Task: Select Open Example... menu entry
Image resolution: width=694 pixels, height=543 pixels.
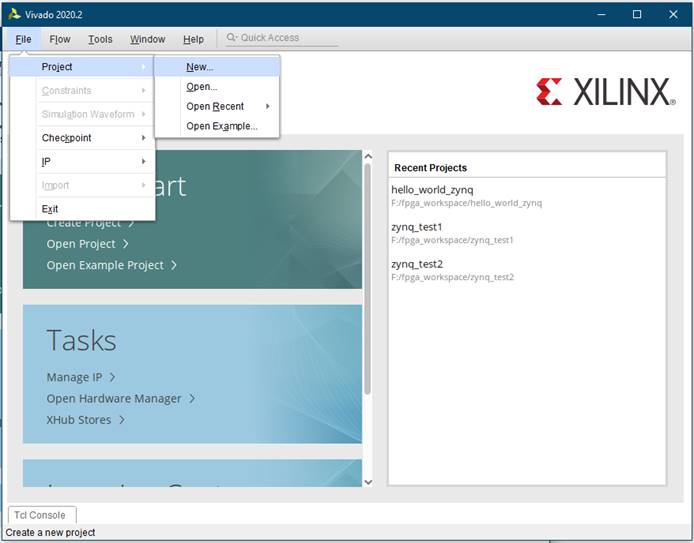Action: click(221, 126)
